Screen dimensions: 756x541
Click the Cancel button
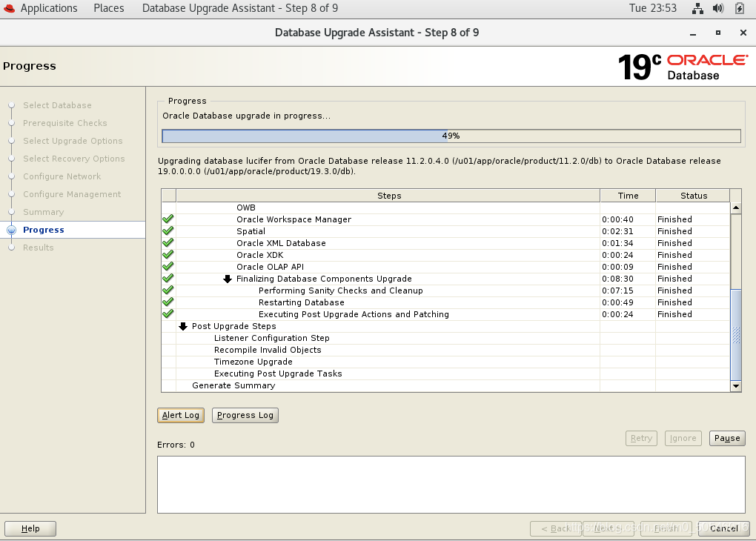point(723,528)
